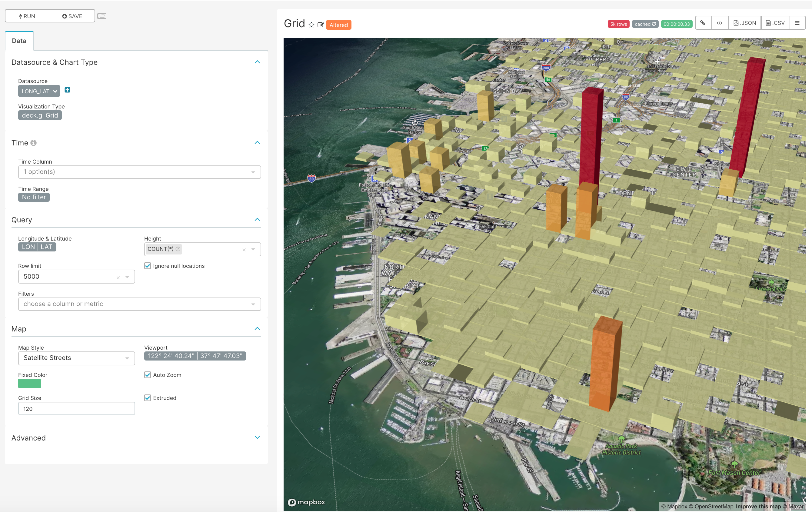Uncheck Ignore null locations
Viewport: 812px width, 512px height.
click(x=148, y=266)
